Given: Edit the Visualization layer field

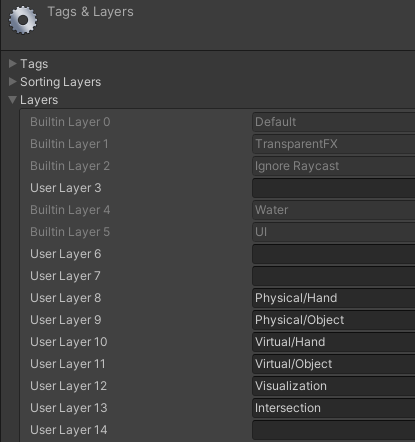Looking at the screenshot, I should [x=333, y=386].
